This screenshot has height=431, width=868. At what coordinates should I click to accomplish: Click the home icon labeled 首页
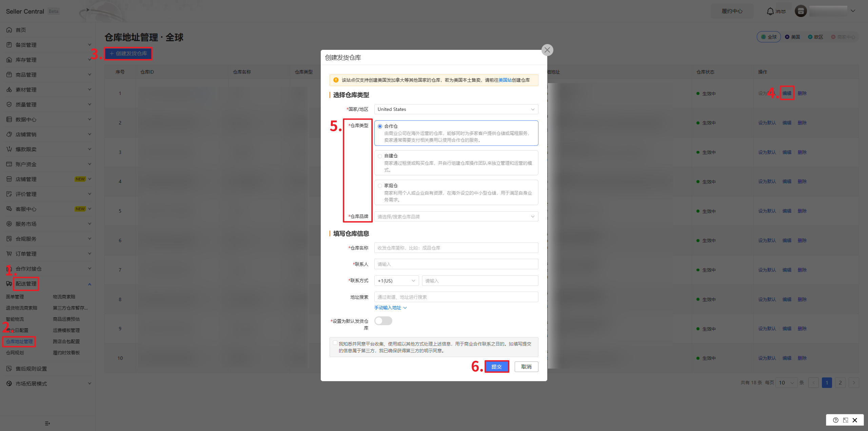pyautogui.click(x=9, y=30)
